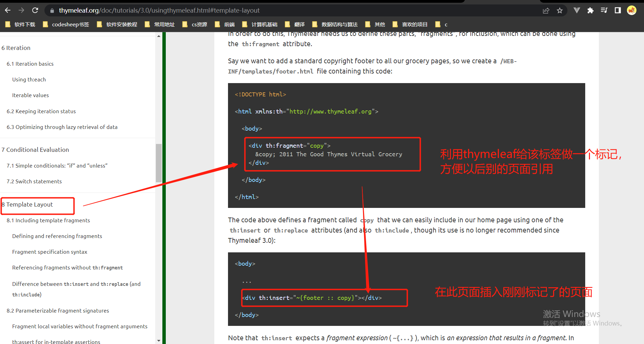The height and width of the screenshot is (344, 644).
Task: Go to Fragment local variables without arguments
Action: 80,326
